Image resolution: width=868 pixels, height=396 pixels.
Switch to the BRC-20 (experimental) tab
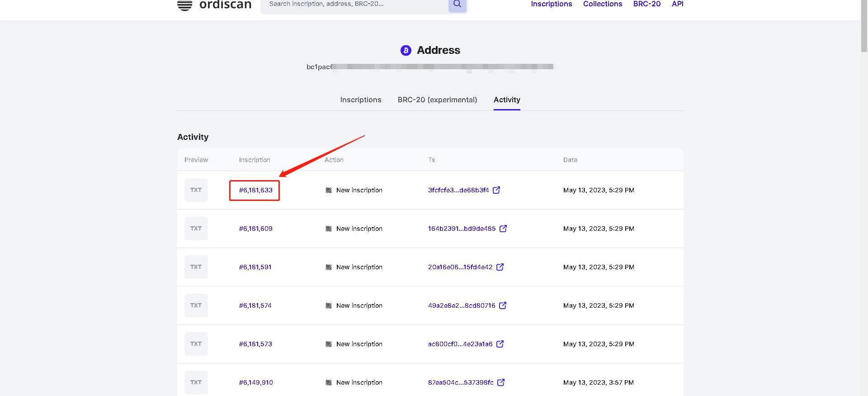(437, 100)
